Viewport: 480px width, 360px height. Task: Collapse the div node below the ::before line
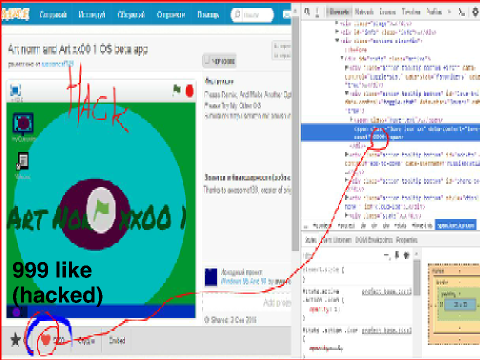[342, 58]
